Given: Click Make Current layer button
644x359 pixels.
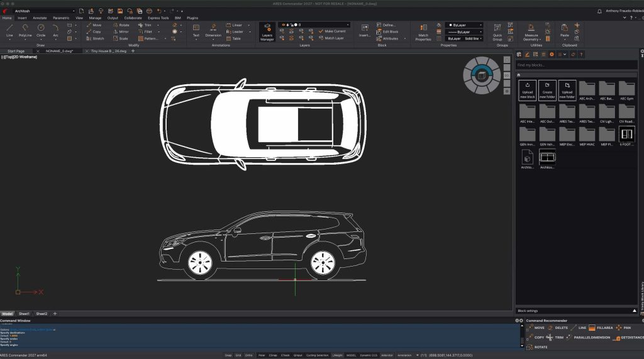Looking at the screenshot, I should tap(332, 31).
